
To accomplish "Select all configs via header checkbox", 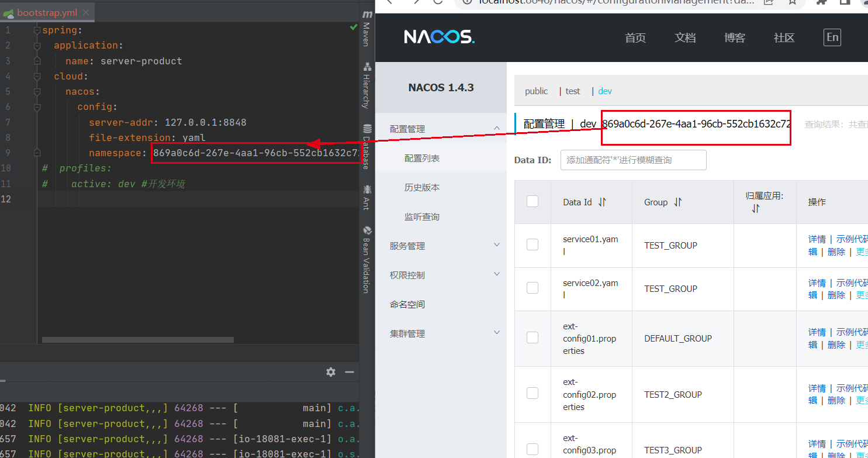I will (x=532, y=201).
